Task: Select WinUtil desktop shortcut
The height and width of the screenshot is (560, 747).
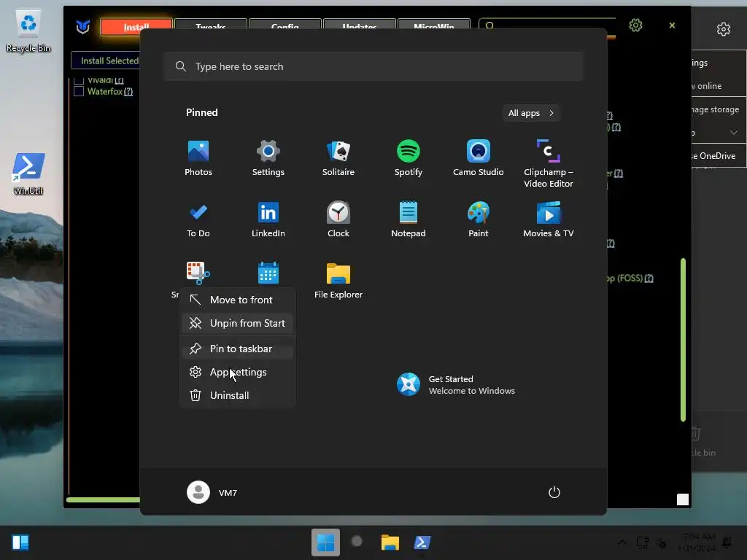Action: (28, 174)
